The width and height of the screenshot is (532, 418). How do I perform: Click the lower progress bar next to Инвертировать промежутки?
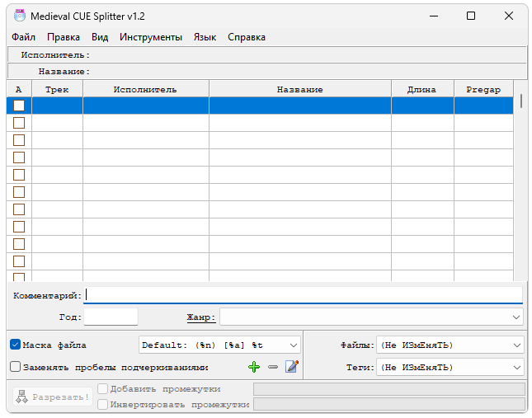pyautogui.click(x=389, y=404)
